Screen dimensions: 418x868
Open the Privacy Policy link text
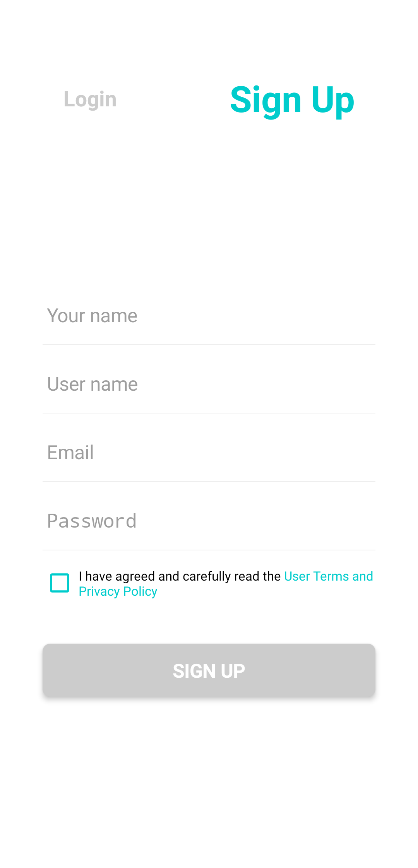pyautogui.click(x=118, y=591)
